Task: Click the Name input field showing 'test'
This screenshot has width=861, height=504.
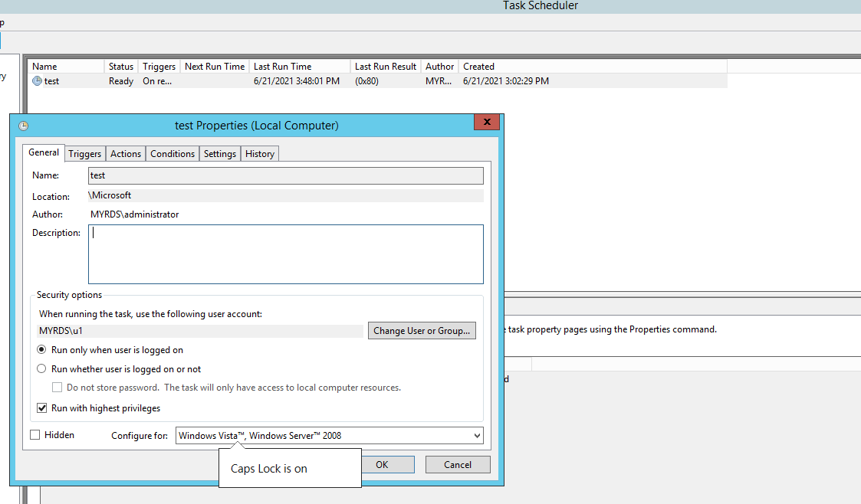Action: 284,175
